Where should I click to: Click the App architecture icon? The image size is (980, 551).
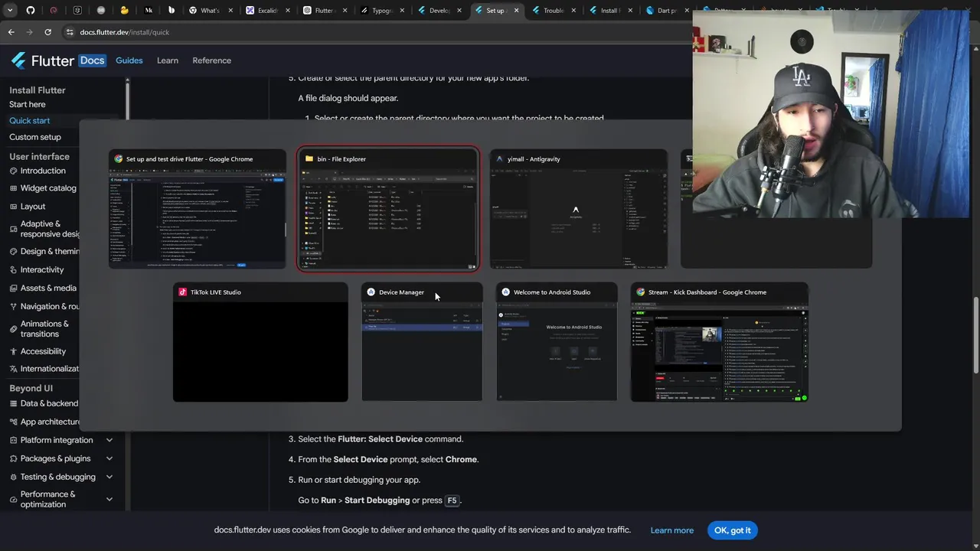click(13, 422)
